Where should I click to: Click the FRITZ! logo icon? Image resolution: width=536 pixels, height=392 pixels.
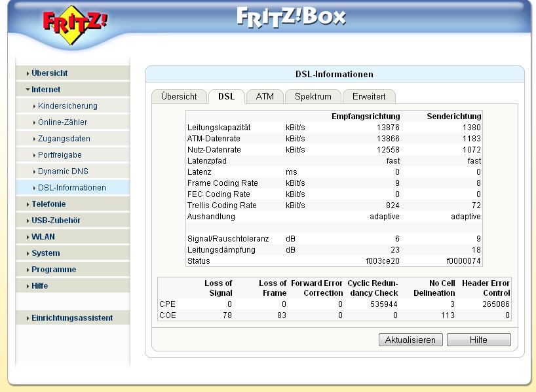75,24
